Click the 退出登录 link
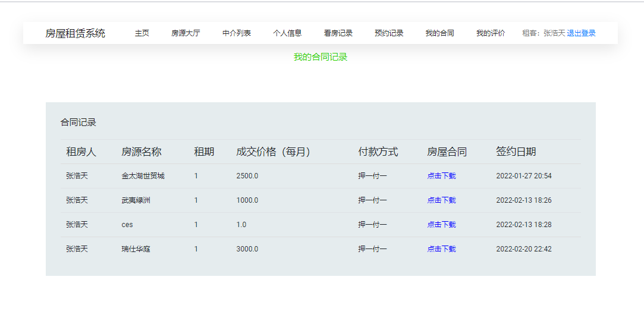Image resolution: width=644 pixels, height=324 pixels. click(581, 33)
